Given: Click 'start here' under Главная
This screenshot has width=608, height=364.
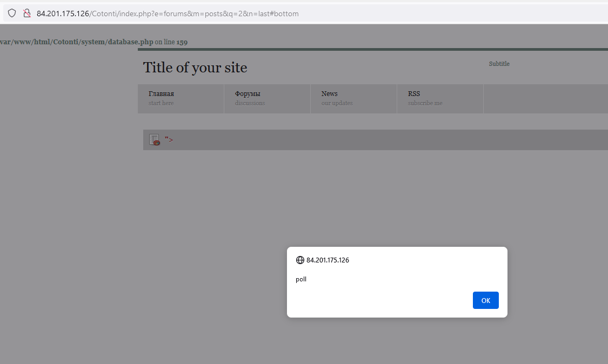Looking at the screenshot, I should pyautogui.click(x=161, y=103).
